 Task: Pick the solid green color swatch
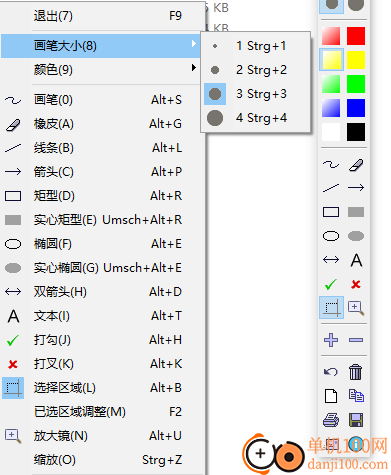point(356,84)
